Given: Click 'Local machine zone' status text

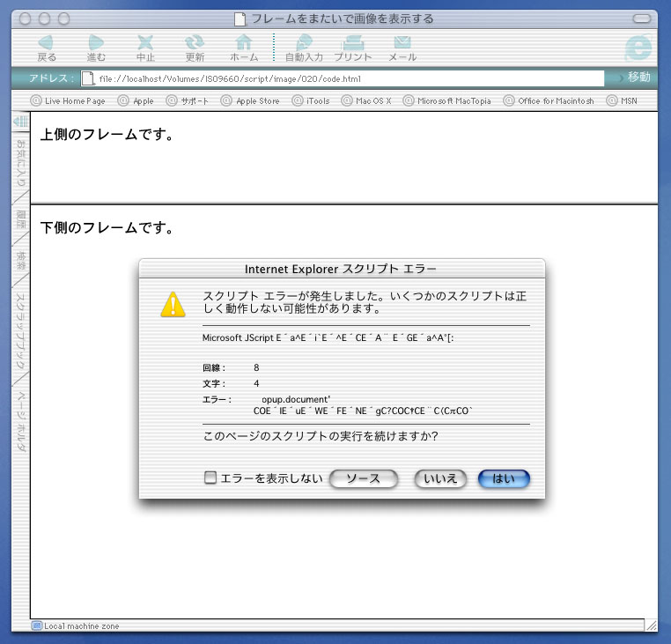Looking at the screenshot, I should point(82,626).
